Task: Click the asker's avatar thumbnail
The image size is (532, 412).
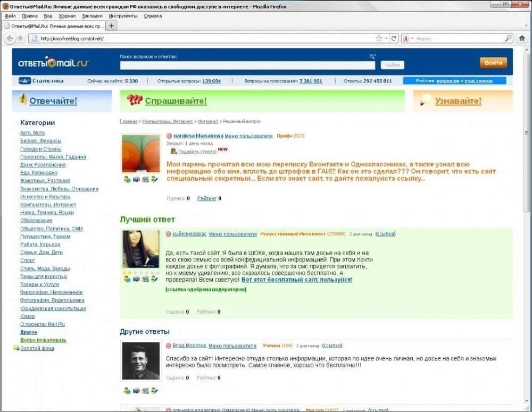Action: click(141, 154)
